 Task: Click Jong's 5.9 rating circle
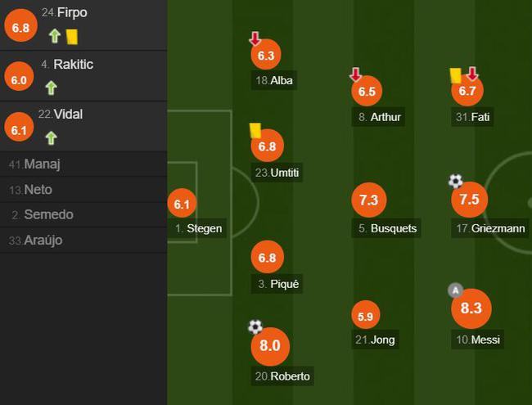point(366,316)
